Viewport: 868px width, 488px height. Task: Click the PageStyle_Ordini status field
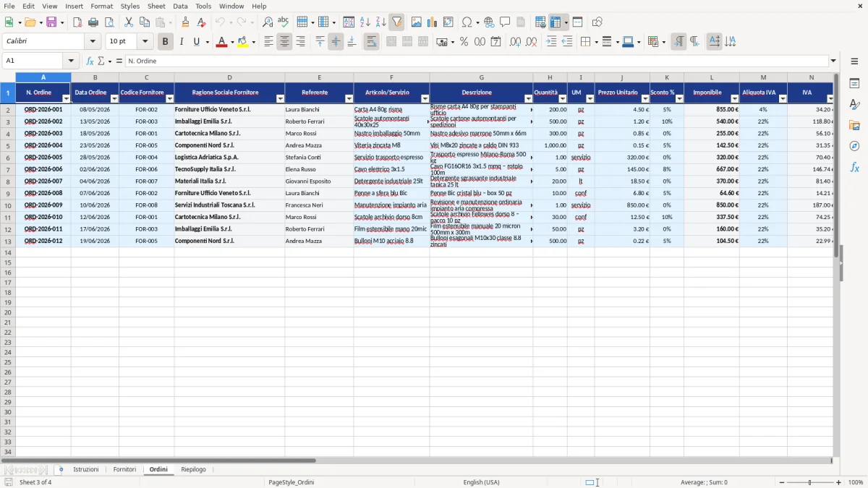[291, 482]
